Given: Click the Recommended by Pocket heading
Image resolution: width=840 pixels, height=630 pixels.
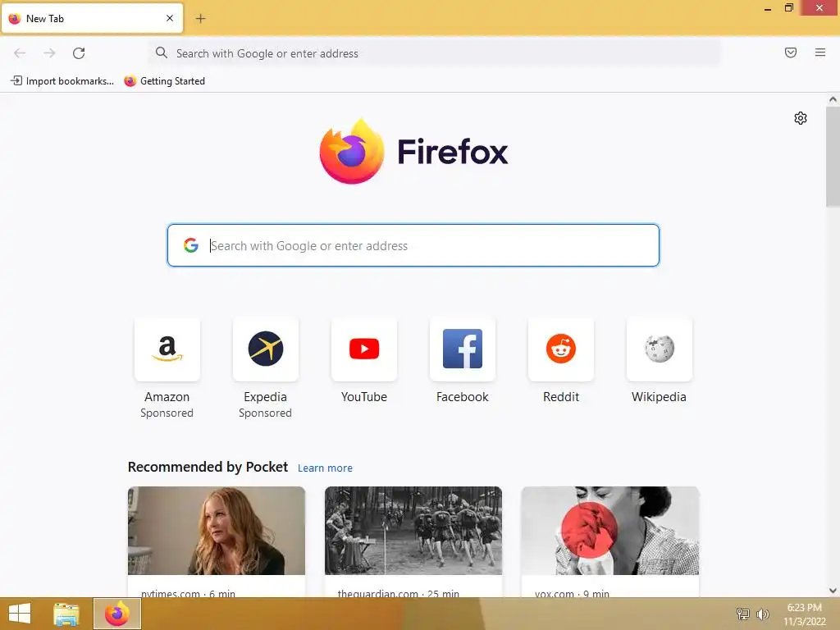Looking at the screenshot, I should click(208, 467).
